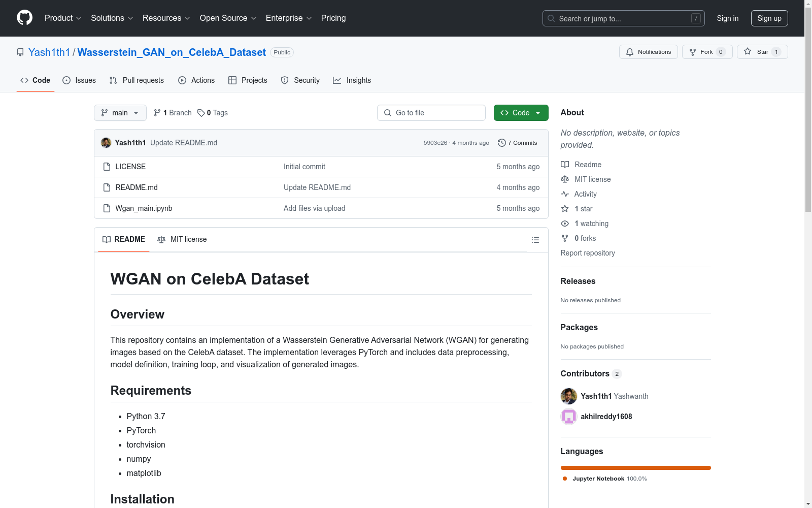Open the Contributors list heading
The height and width of the screenshot is (508, 812).
(591, 373)
